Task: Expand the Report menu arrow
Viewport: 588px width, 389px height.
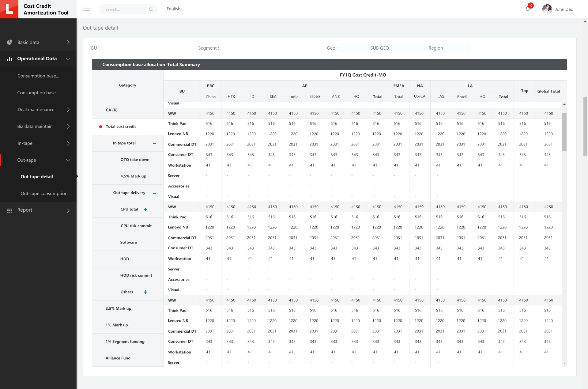Action: pyautogui.click(x=68, y=210)
